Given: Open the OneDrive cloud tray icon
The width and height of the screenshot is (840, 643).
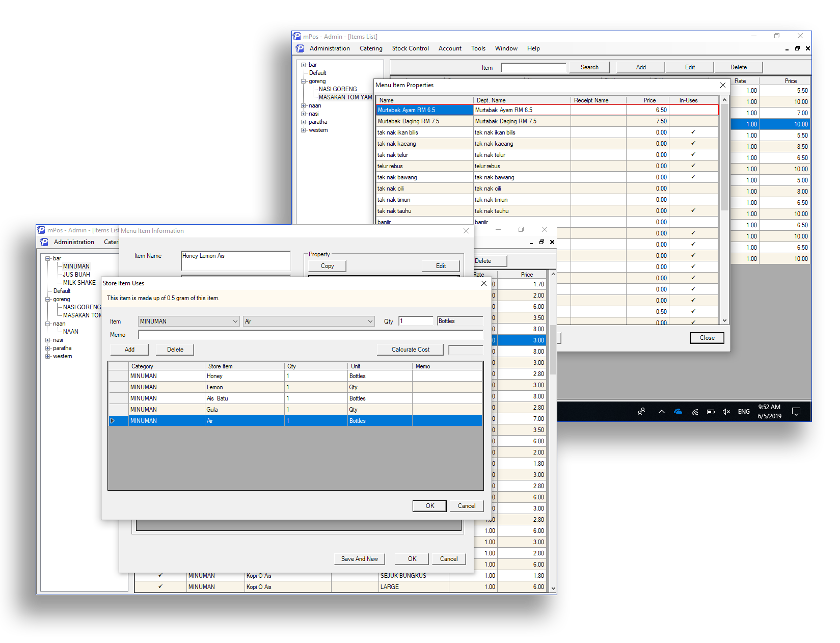Looking at the screenshot, I should pyautogui.click(x=678, y=412).
